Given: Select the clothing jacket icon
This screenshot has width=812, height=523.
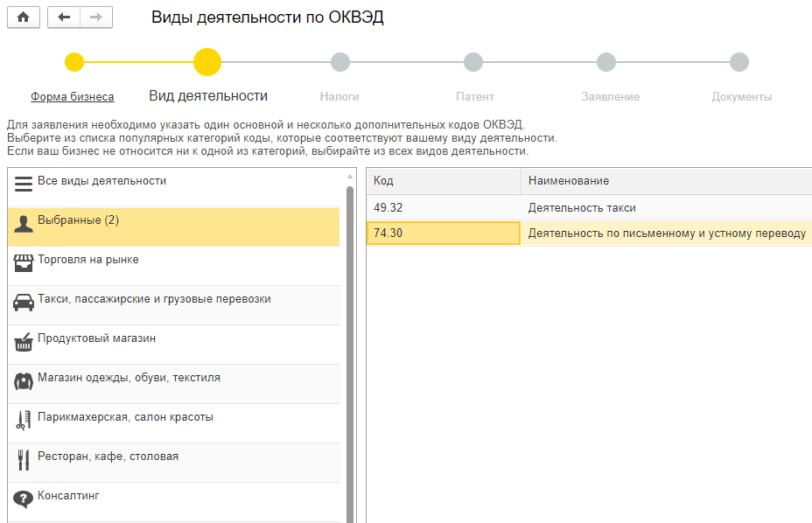Looking at the screenshot, I should [24, 381].
